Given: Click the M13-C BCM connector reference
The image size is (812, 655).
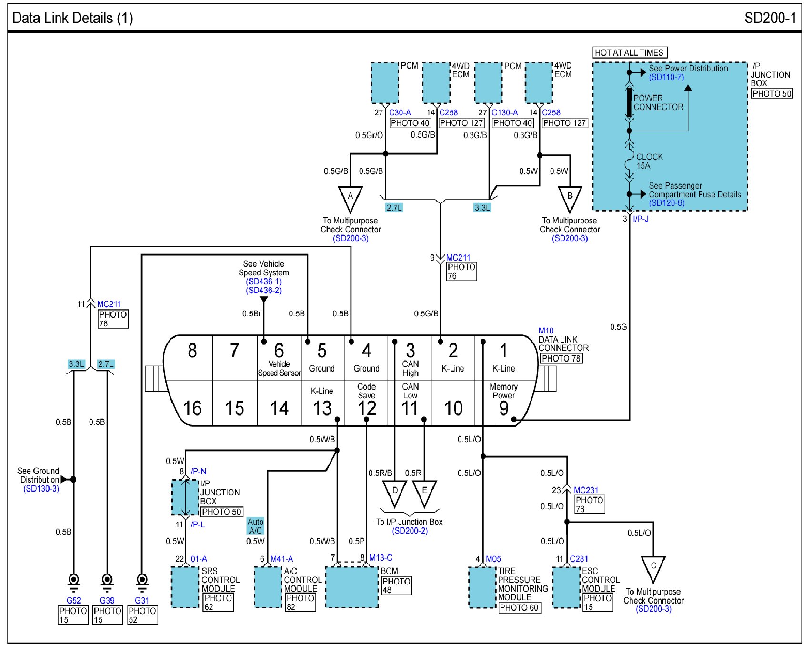Looking at the screenshot, I should 381,558.
